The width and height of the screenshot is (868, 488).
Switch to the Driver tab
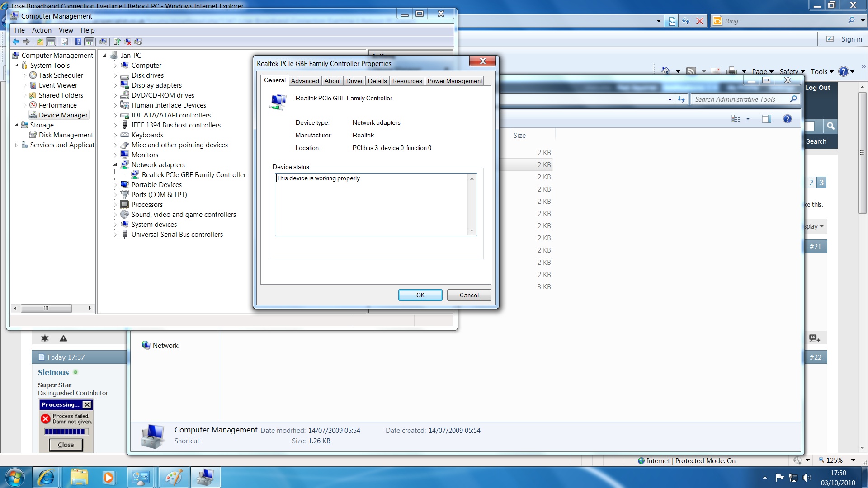[354, 81]
